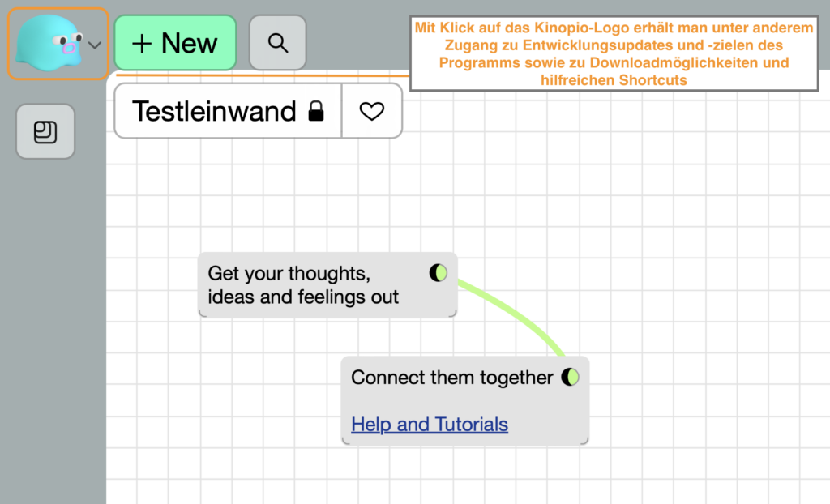Click the 'ideas and feelings out' text line
The height and width of the screenshot is (504, 830).
click(x=303, y=297)
